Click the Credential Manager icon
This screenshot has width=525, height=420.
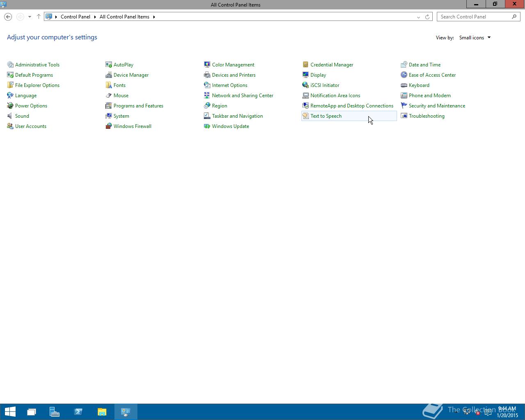[306, 64]
